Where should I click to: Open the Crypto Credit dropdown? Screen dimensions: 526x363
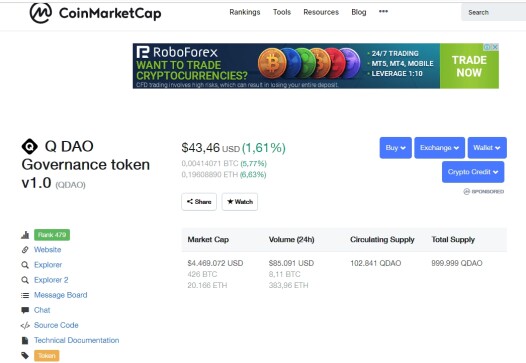(473, 172)
